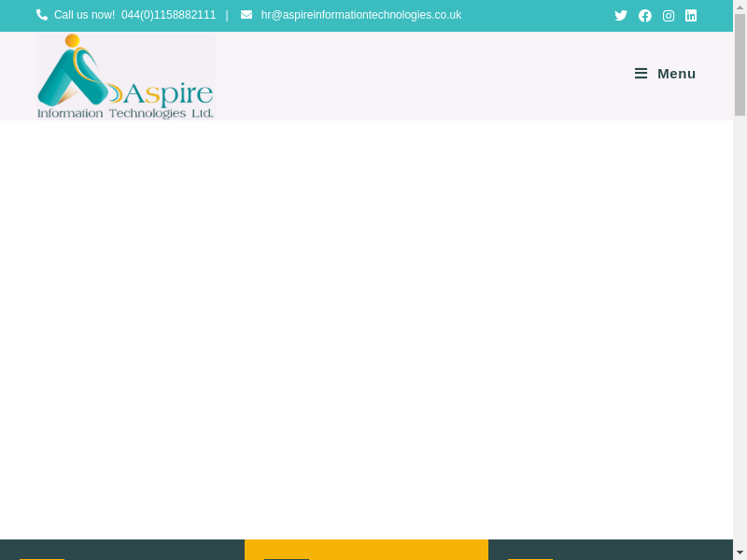
Task: Open the Instagram profile icon
Action: 669,16
